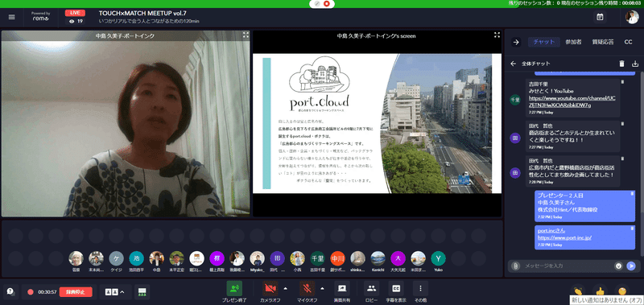Select the Kenichi participant avatar
Viewport: 644px width, 305px height.
pos(378,258)
